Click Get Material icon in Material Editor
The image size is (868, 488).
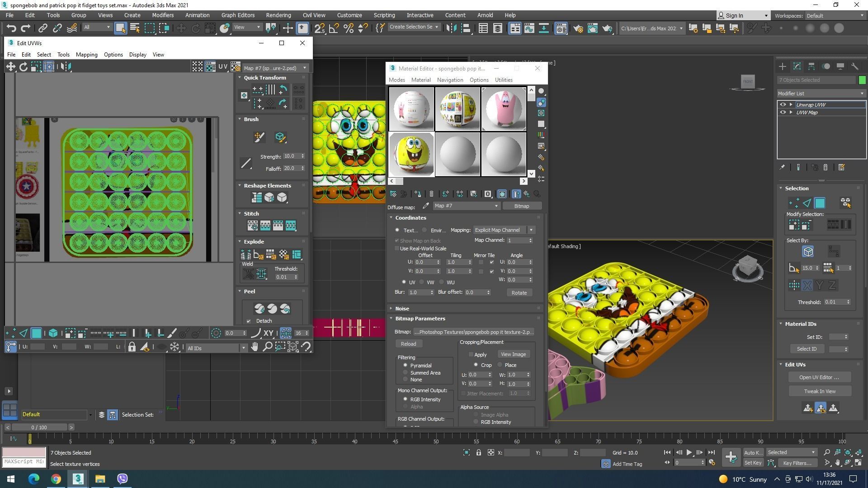(393, 194)
